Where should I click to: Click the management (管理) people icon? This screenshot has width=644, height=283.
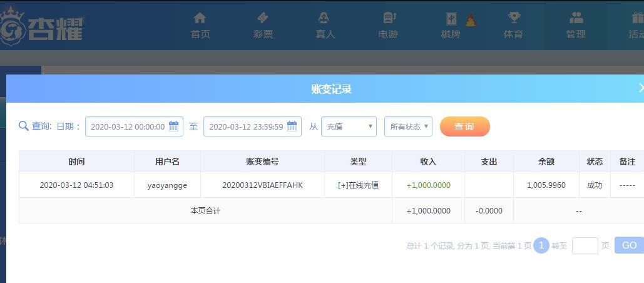tap(576, 18)
